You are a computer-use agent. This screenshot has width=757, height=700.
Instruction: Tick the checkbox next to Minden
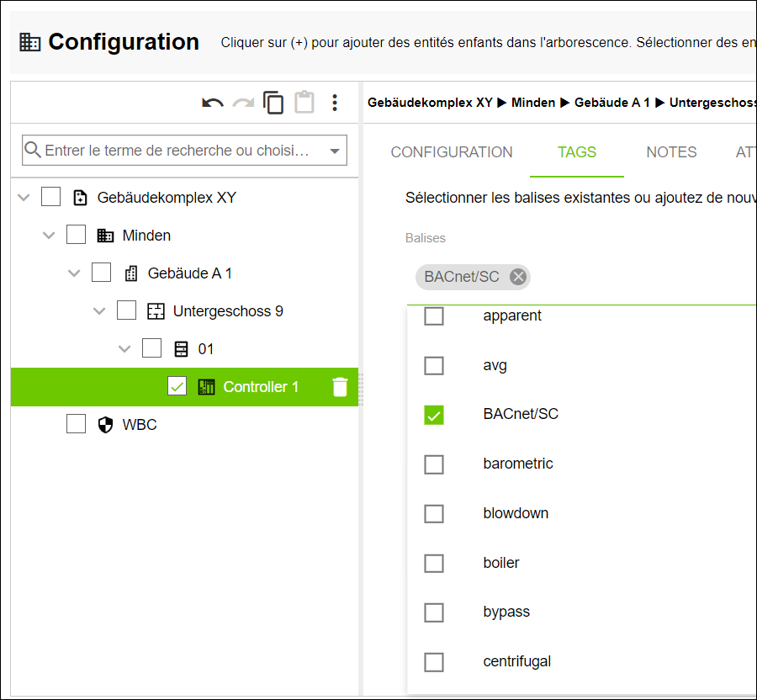click(76, 235)
